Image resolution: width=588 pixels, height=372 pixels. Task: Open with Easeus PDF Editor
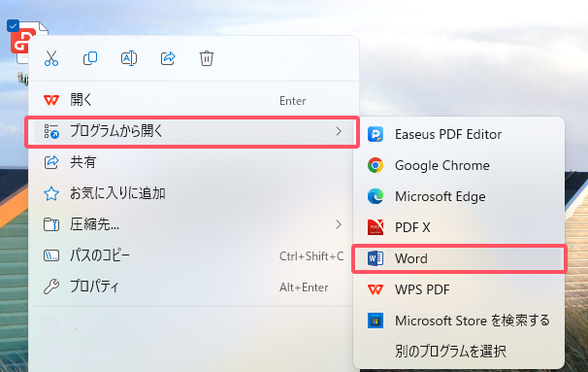pyautogui.click(x=459, y=134)
